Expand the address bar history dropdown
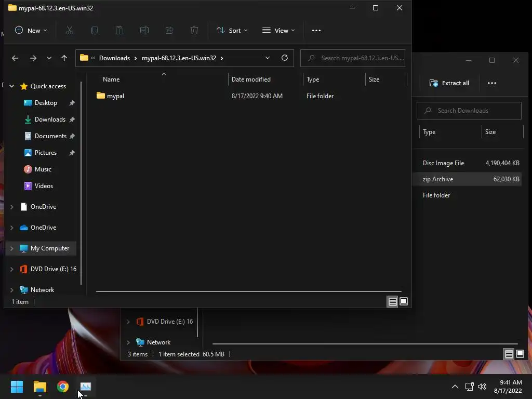This screenshot has width=532, height=399. point(268,58)
